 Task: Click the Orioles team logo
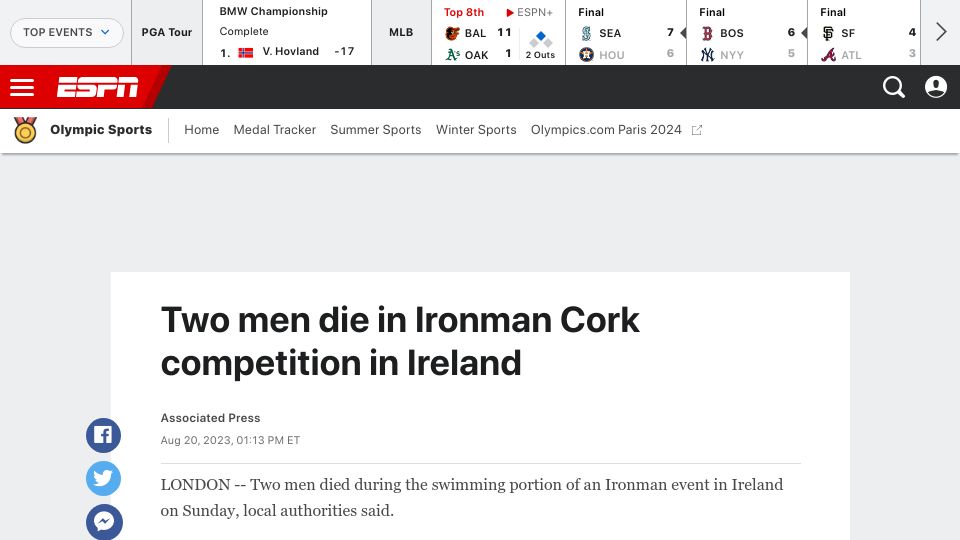coord(452,33)
